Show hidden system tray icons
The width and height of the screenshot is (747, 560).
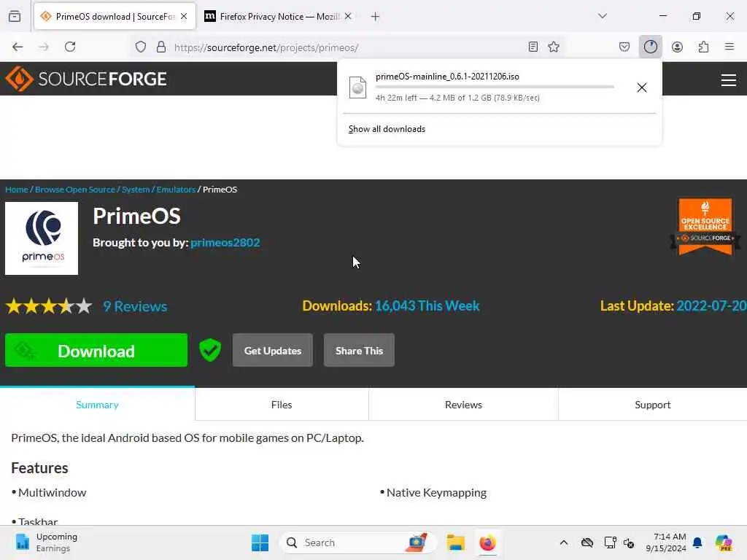[x=564, y=542]
